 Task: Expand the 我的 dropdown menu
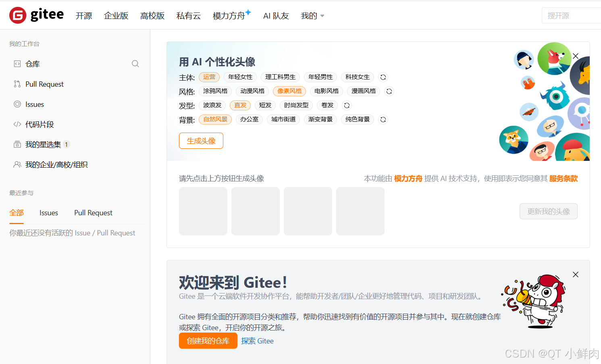tap(312, 16)
